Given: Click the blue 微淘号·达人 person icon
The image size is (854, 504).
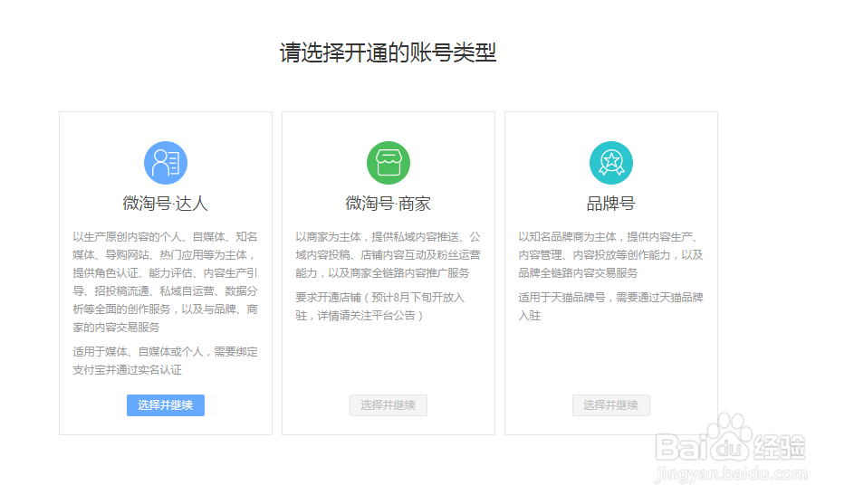Looking at the screenshot, I should click(166, 163).
